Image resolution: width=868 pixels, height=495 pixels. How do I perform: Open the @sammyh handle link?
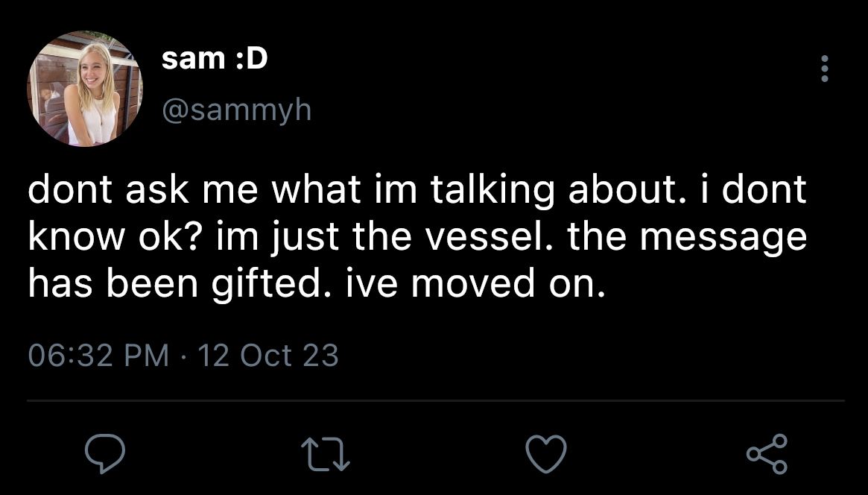pyautogui.click(x=236, y=110)
